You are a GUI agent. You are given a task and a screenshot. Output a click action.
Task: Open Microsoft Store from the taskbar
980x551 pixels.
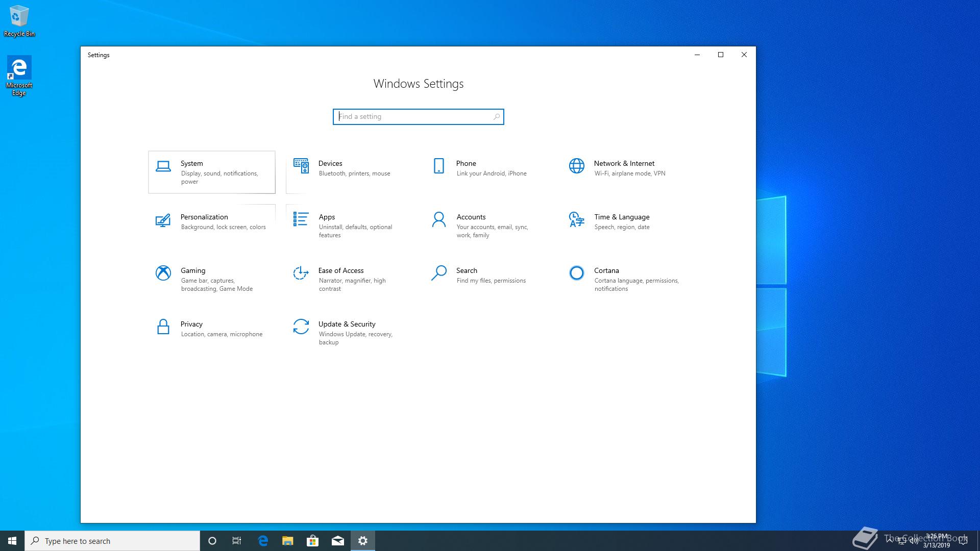[x=312, y=541]
